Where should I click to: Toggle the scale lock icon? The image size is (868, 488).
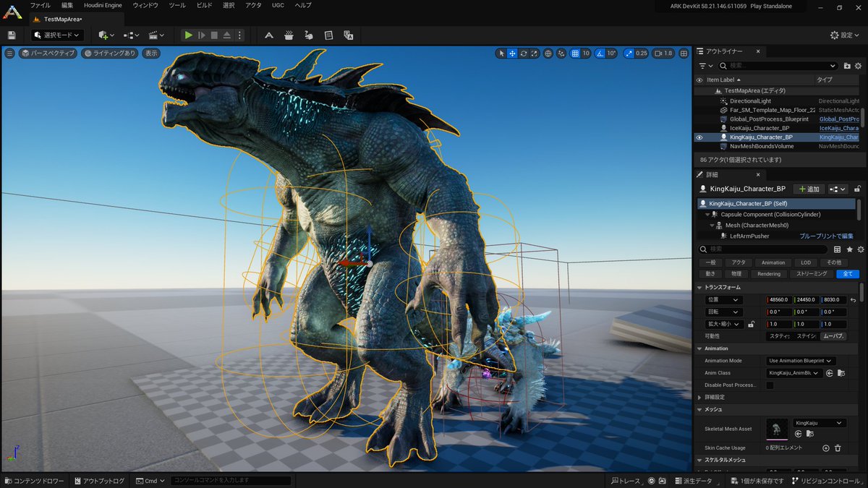pyautogui.click(x=752, y=325)
